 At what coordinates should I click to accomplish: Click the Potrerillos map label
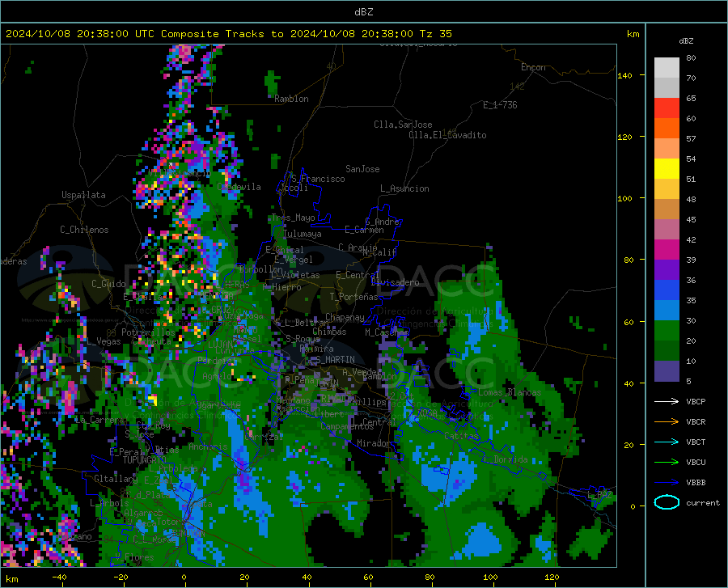(148, 332)
